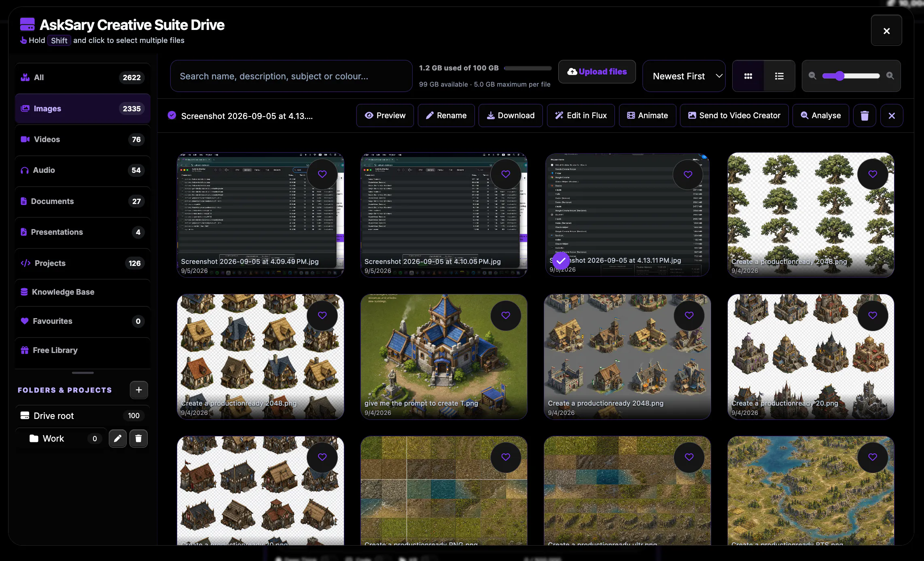Viewport: 924px width, 561px height.
Task: Favourite Screenshot 4.13.11 PM heart icon
Action: pyautogui.click(x=688, y=174)
